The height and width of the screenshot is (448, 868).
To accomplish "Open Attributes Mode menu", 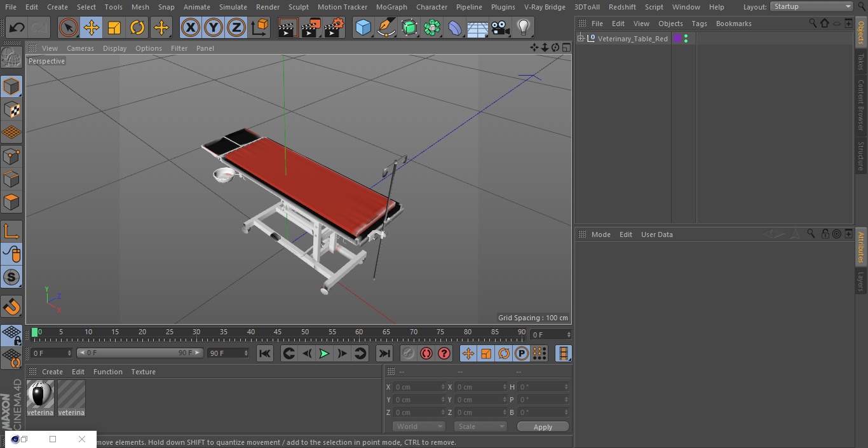I will [x=600, y=234].
